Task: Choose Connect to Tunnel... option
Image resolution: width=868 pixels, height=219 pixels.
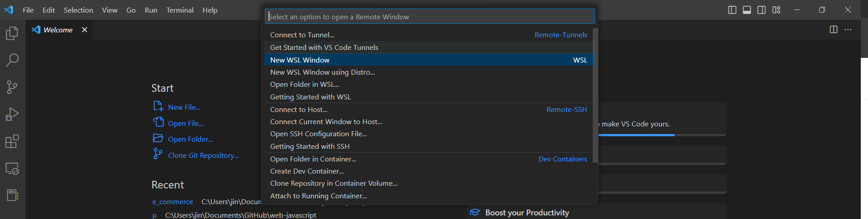Action: pyautogui.click(x=429, y=35)
